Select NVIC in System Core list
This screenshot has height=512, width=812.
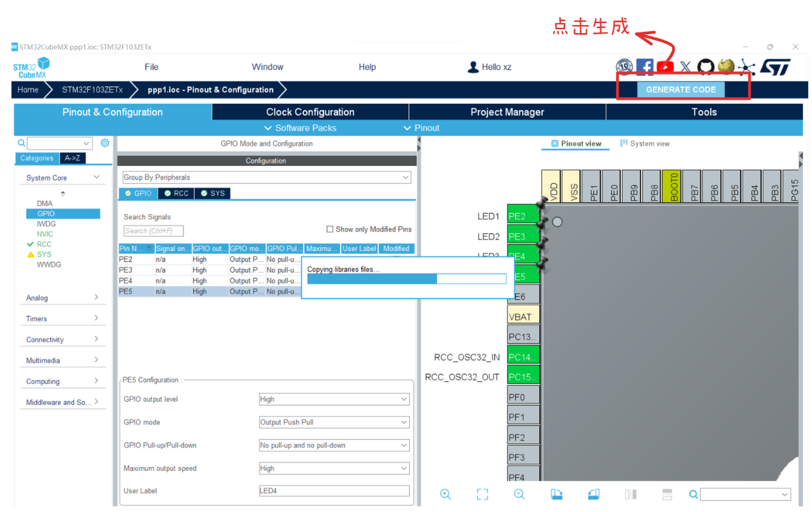(x=45, y=234)
